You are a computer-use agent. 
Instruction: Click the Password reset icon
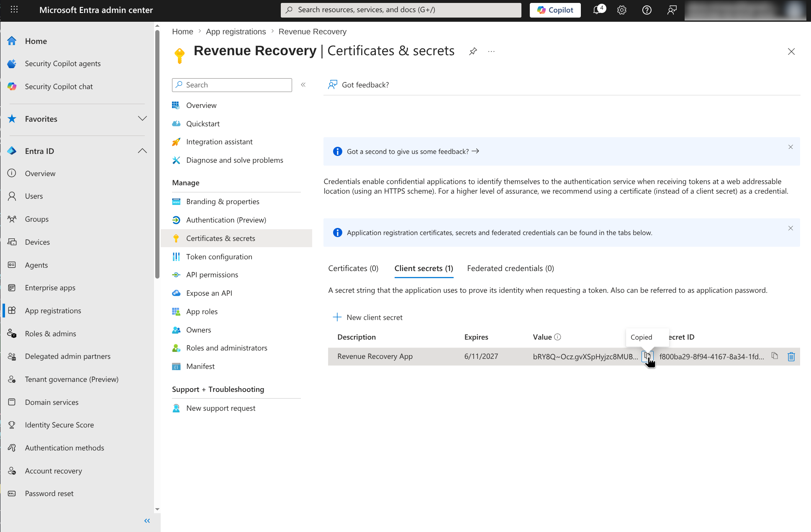(12, 494)
